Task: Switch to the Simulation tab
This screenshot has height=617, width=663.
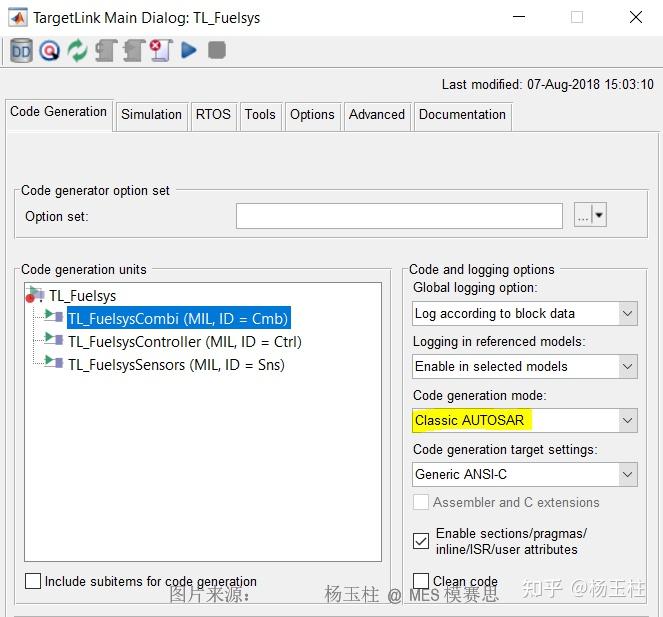Action: (x=151, y=115)
